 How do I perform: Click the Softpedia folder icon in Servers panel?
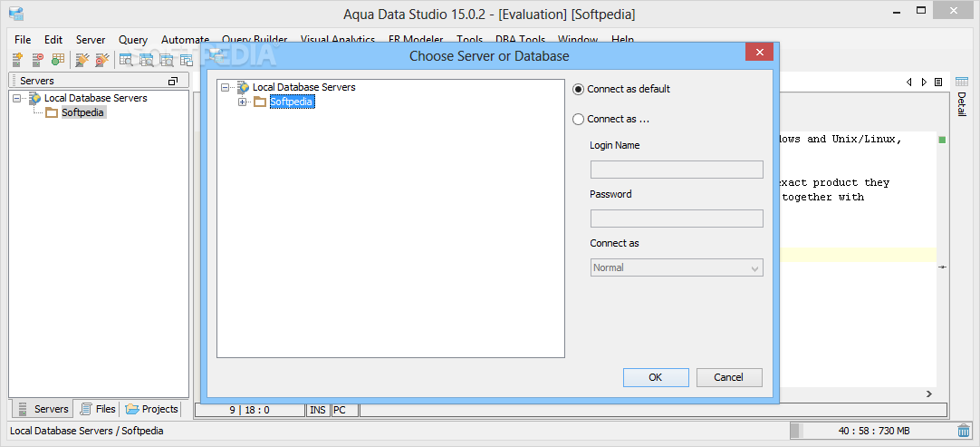pyautogui.click(x=52, y=112)
